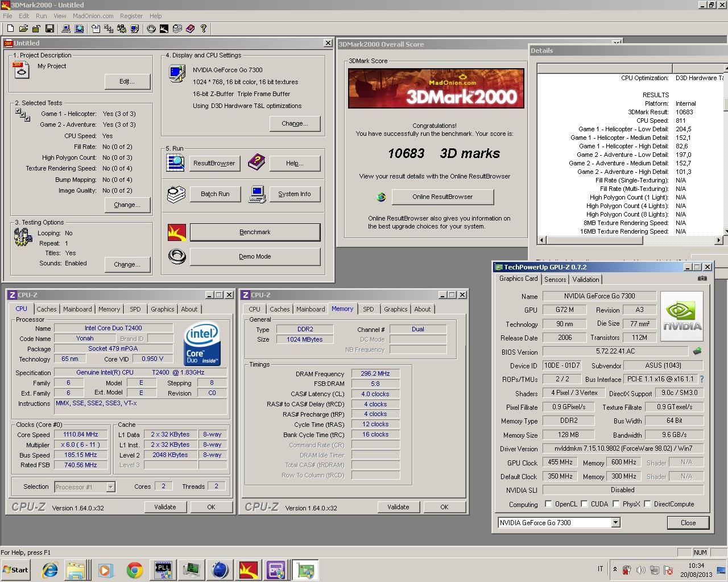Open the Run menu

pyautogui.click(x=42, y=16)
